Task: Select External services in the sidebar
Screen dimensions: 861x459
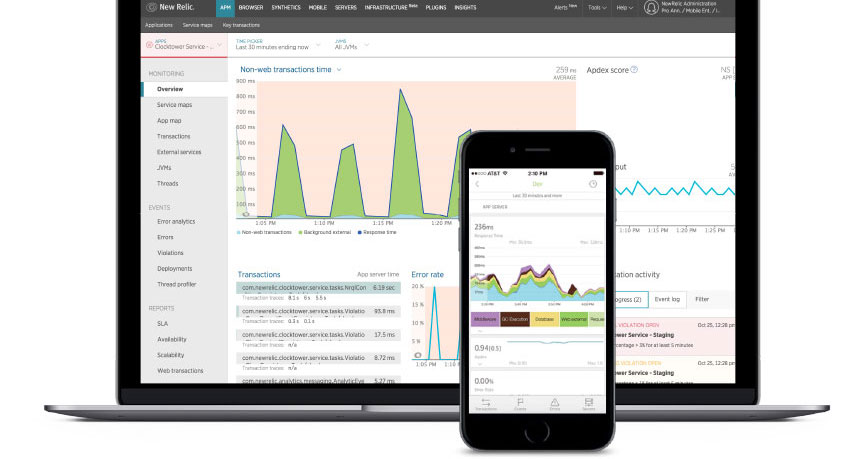Action: pyautogui.click(x=179, y=152)
